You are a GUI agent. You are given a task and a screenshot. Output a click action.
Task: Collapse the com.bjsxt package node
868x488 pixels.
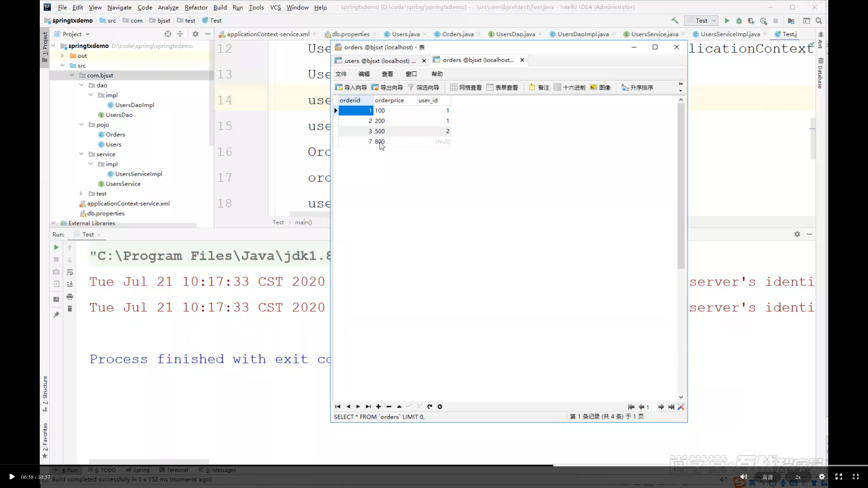click(72, 75)
